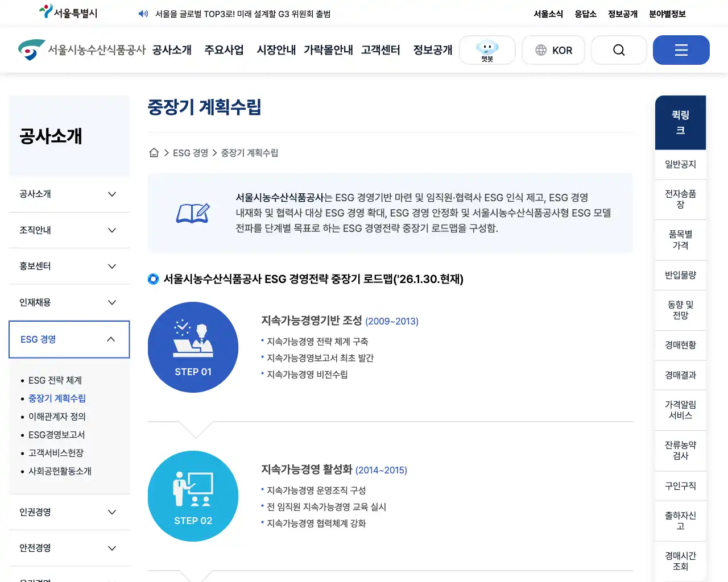Click 지속가능경영보고서 최초 발간 bullet

(x=320, y=358)
